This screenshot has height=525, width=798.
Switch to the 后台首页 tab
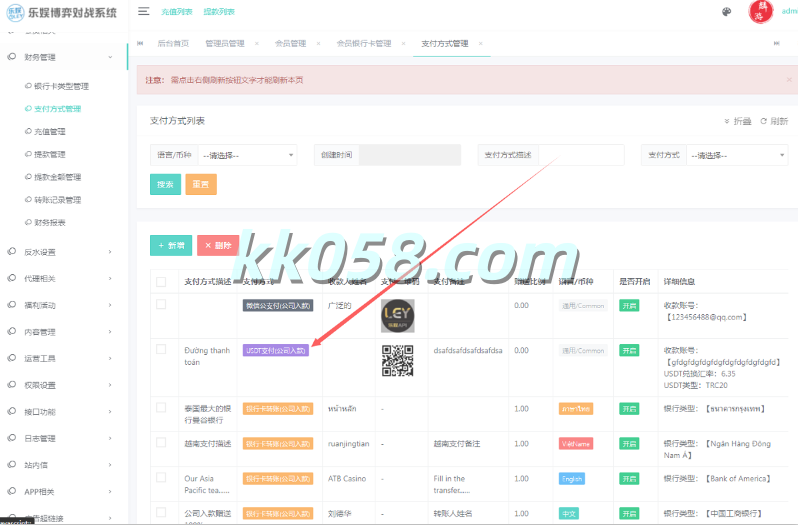pos(173,44)
